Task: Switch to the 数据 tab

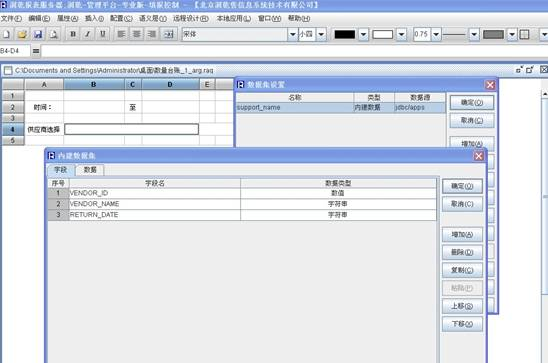Action: click(90, 170)
